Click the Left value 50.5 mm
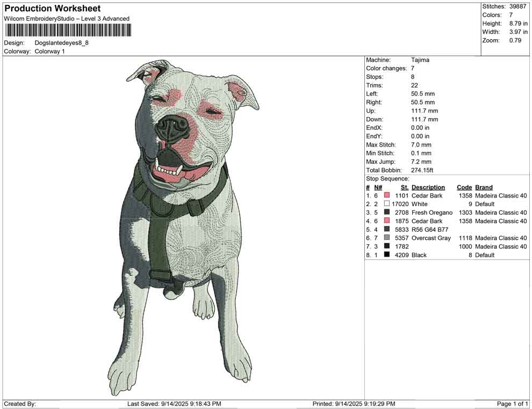 point(423,94)
